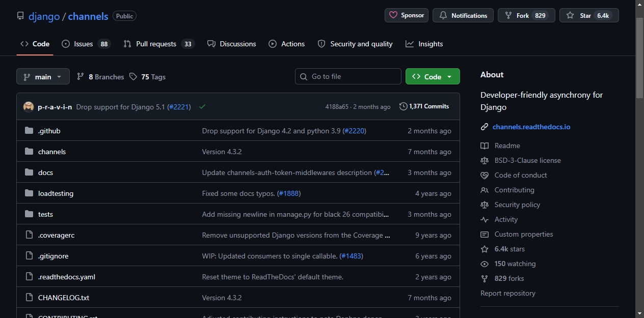Click the Fork 829 button
Viewport: 644px width, 318px height.
click(x=526, y=15)
